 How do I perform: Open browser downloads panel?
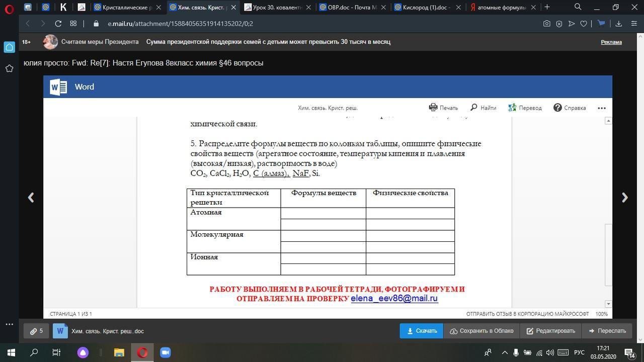(619, 24)
